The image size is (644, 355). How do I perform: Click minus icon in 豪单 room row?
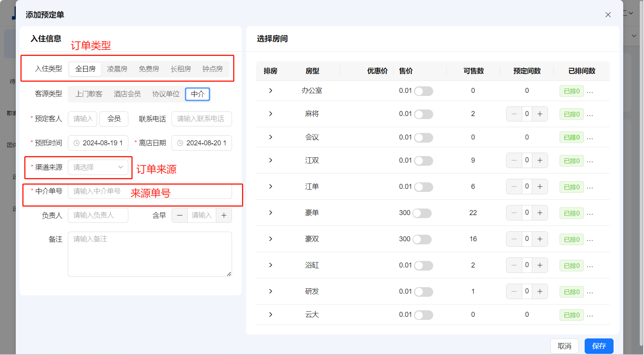click(514, 213)
